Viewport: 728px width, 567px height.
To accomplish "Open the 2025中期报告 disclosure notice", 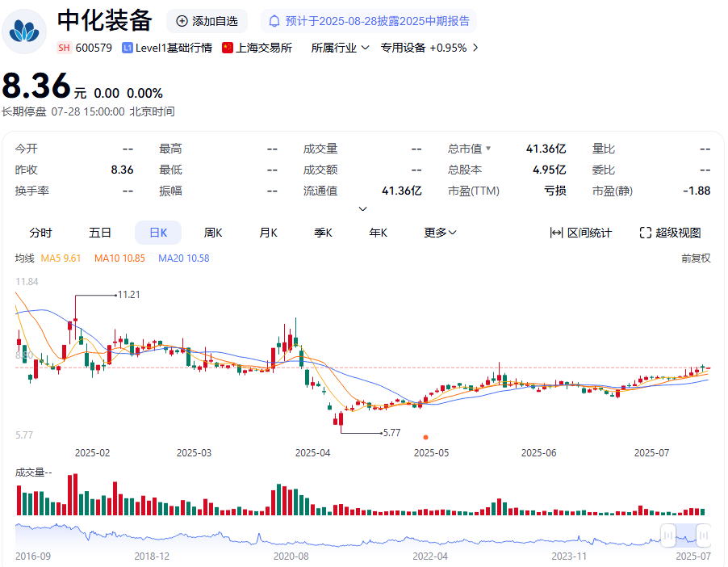I will (369, 21).
